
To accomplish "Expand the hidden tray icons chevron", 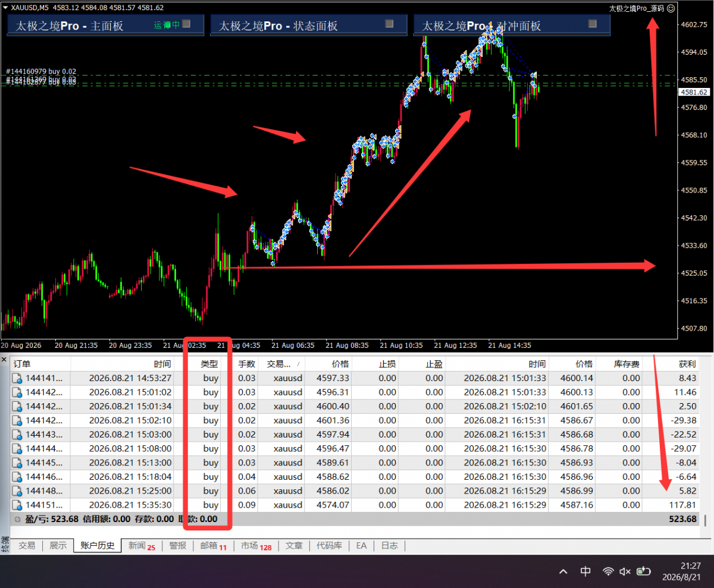I will [563, 571].
